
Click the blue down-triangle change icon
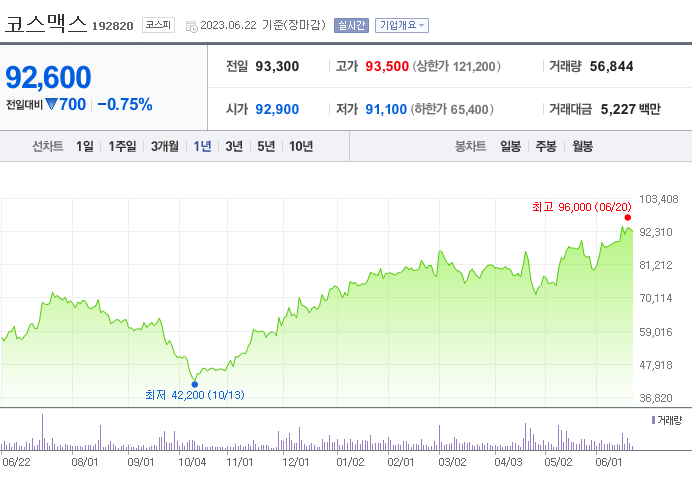pos(51,104)
